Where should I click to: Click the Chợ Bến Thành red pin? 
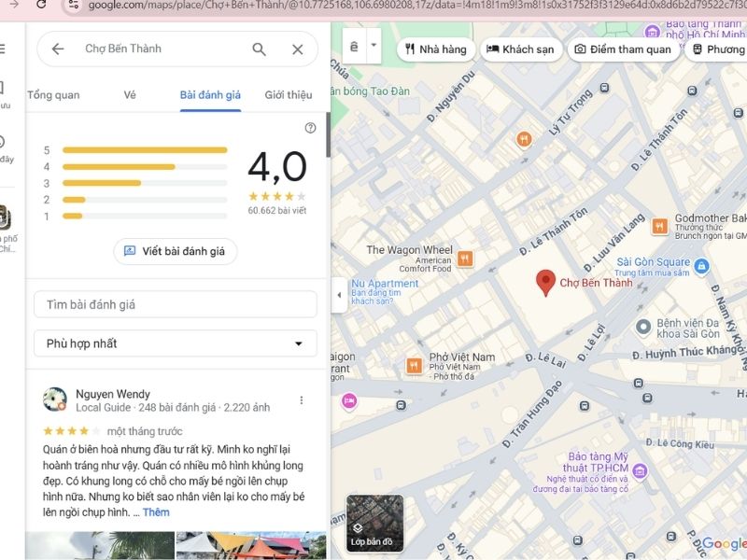545,283
